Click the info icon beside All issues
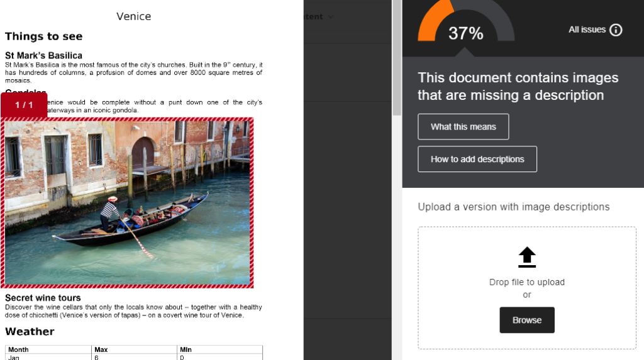This screenshot has height=360, width=644. 616,30
